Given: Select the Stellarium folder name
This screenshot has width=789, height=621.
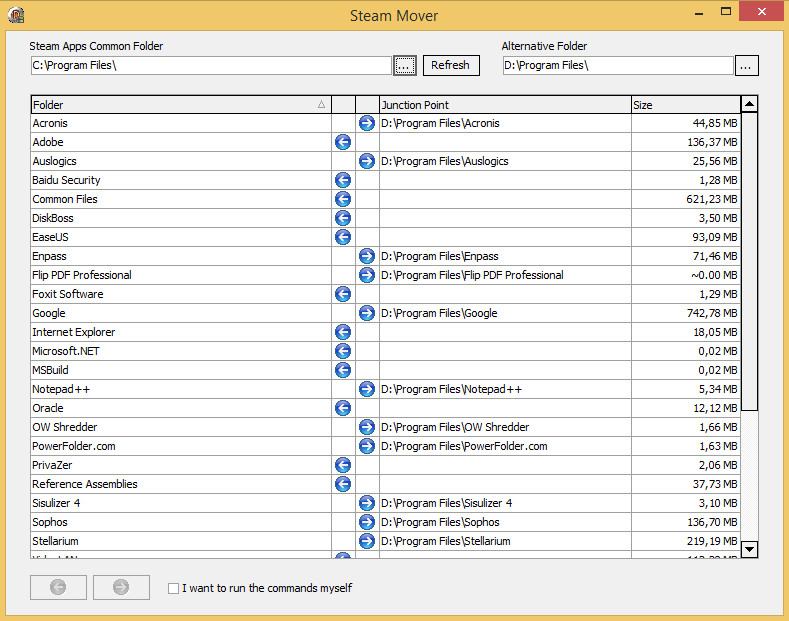Looking at the screenshot, I should 55,541.
